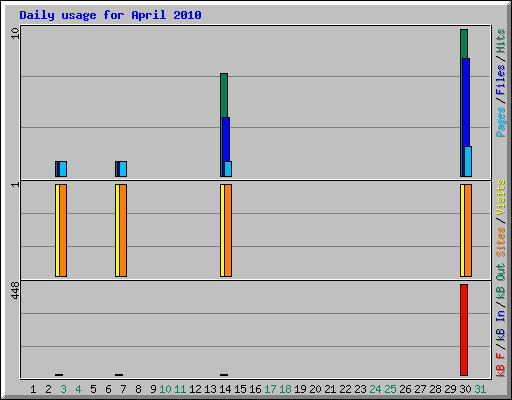Click the 'Hits' legend label
This screenshot has width=512, height=400.
tap(500, 41)
